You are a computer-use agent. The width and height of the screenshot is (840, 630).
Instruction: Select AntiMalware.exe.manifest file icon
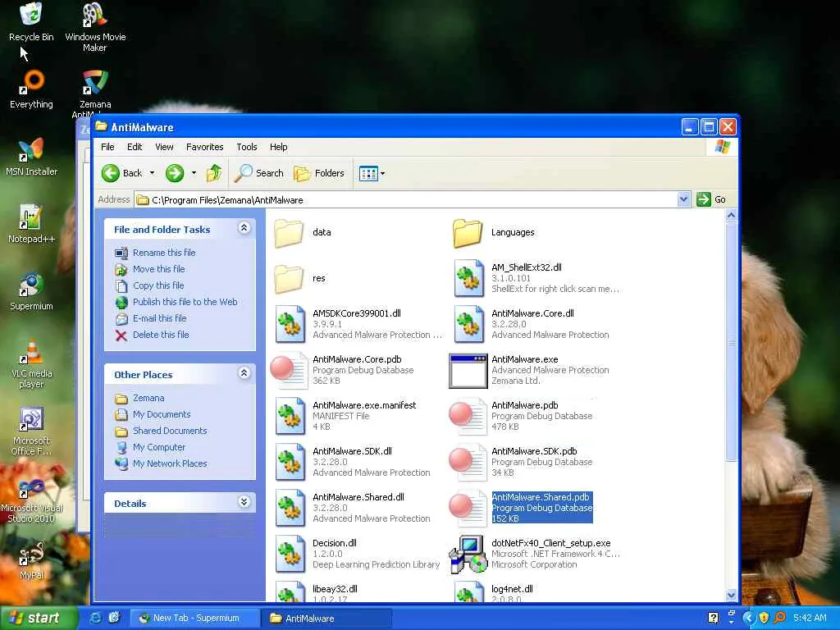tap(290, 416)
